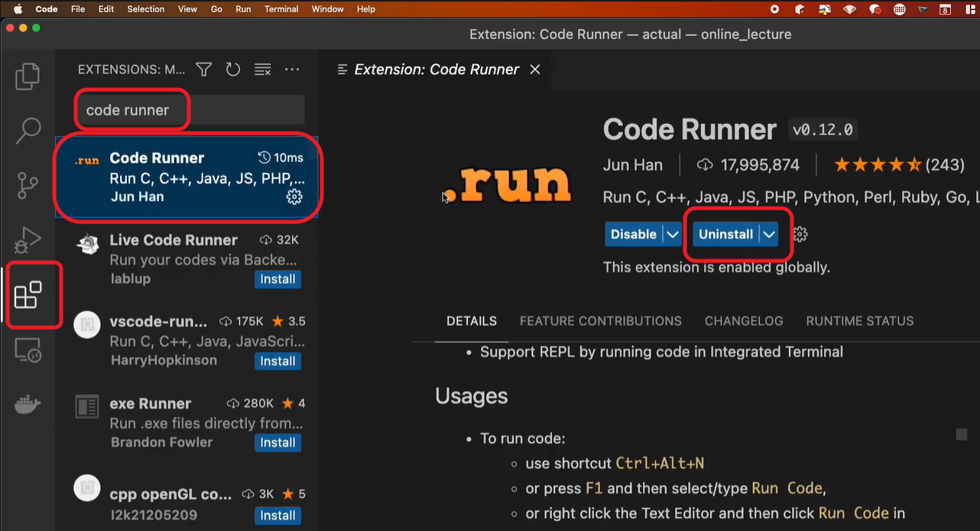Viewport: 980px width, 531px height.
Task: Open the Source Control view
Action: [28, 185]
